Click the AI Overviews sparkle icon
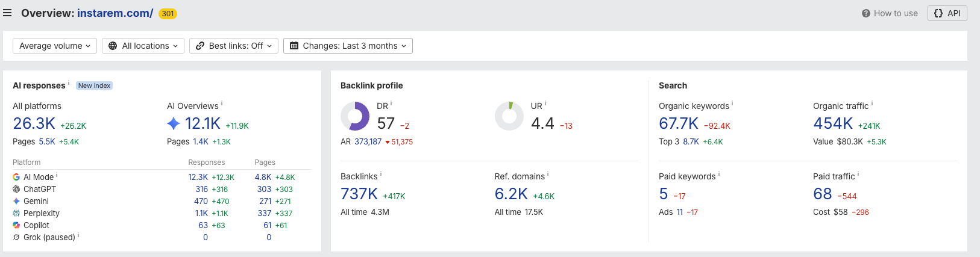980x257 pixels. (x=174, y=123)
